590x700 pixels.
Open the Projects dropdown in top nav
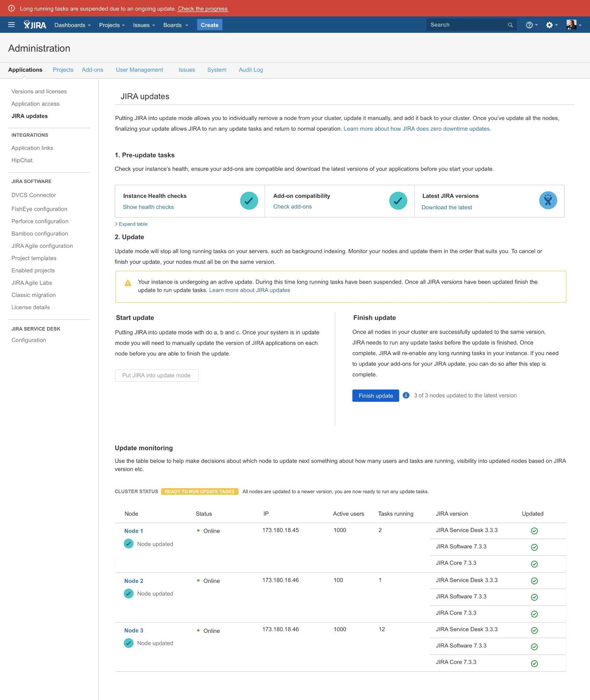(x=112, y=25)
